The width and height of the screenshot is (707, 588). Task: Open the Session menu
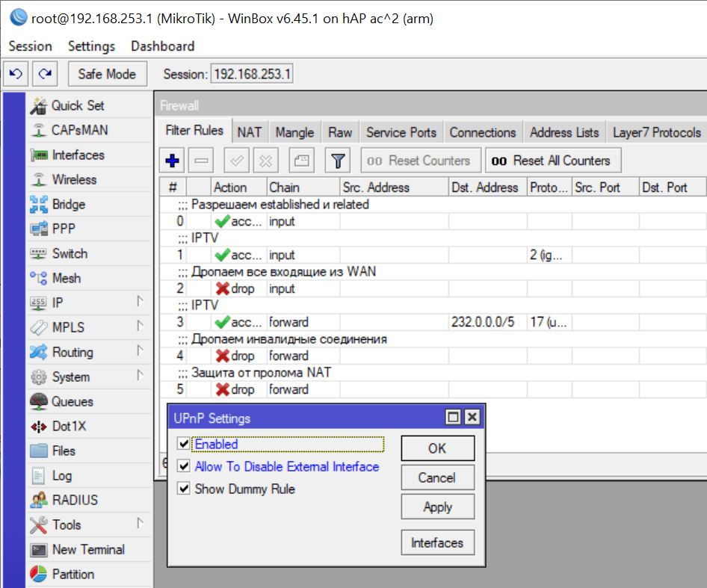point(30,46)
